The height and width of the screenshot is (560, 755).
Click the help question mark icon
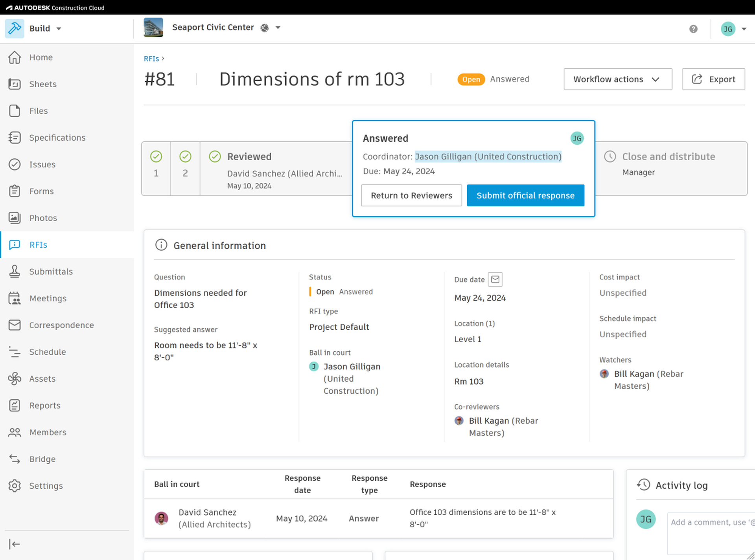click(x=693, y=29)
